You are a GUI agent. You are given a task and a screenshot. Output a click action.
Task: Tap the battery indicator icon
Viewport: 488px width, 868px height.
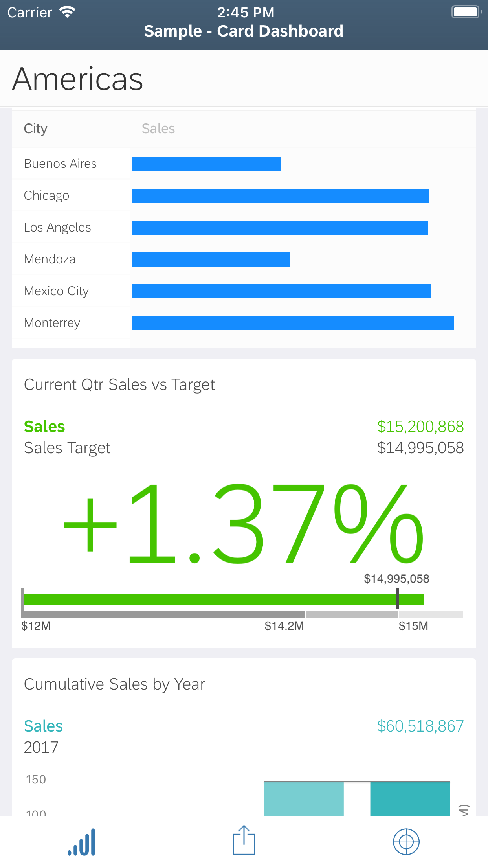466,12
